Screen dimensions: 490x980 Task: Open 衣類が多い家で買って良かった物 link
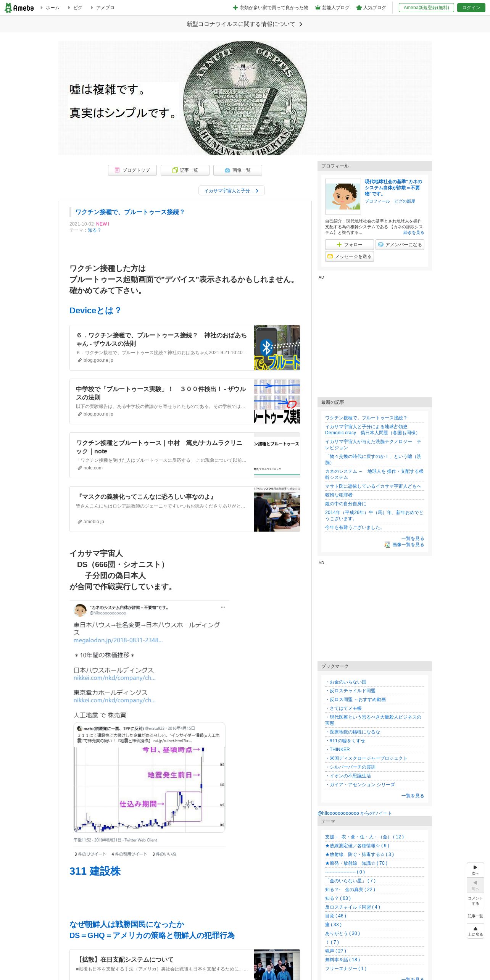[x=271, y=8]
